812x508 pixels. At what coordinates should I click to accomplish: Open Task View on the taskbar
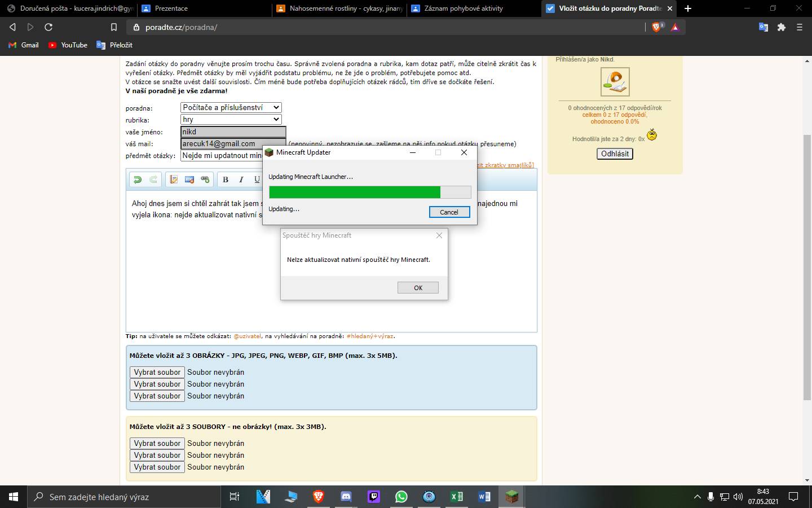[x=235, y=497]
